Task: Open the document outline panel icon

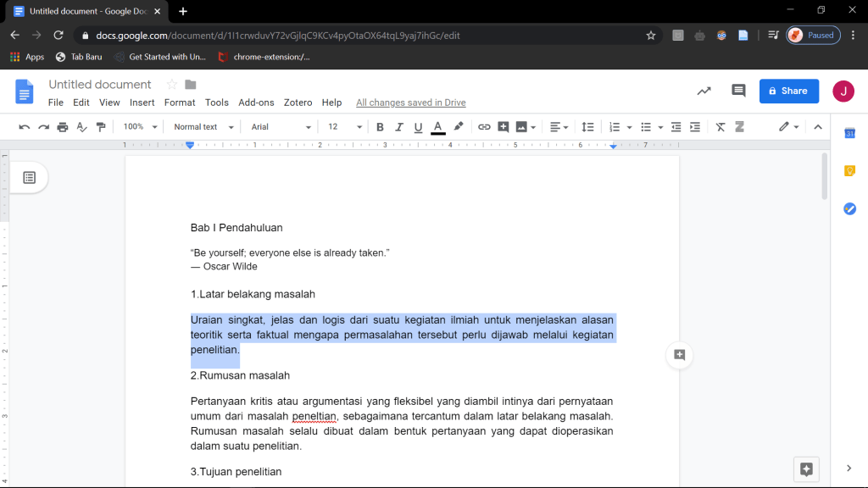Action: click(x=30, y=178)
